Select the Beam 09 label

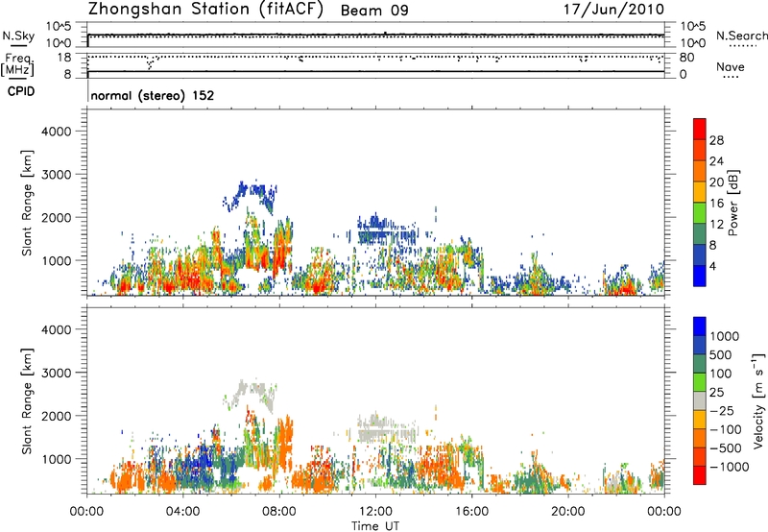(374, 11)
